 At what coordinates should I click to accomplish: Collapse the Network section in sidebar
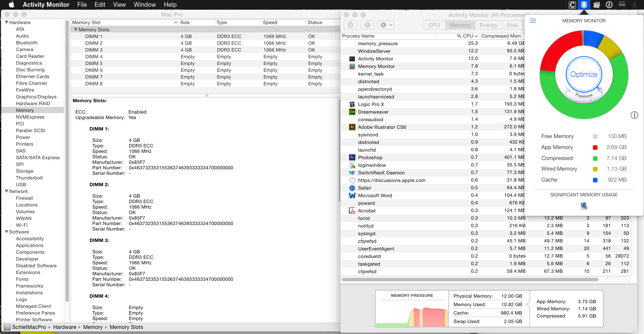point(7,191)
